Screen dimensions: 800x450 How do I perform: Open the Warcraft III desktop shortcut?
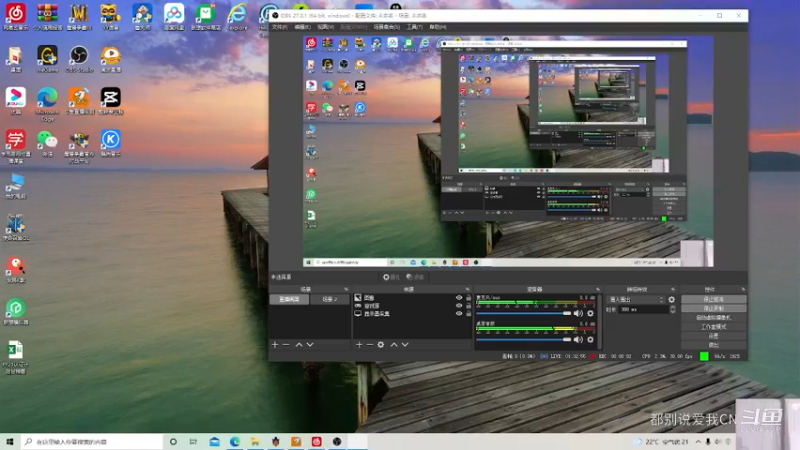(x=79, y=16)
